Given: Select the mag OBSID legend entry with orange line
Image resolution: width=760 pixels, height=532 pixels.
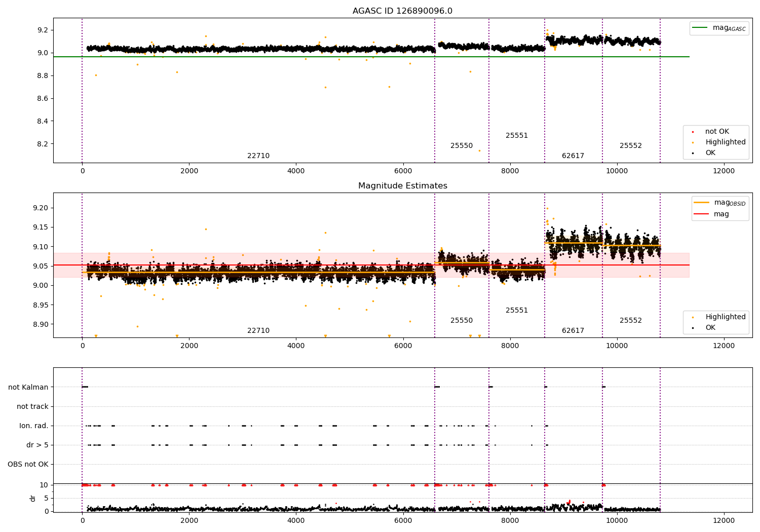Looking at the screenshot, I should (x=720, y=203).
